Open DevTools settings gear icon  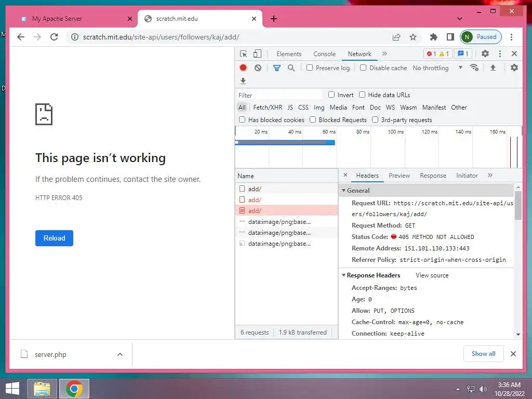[485, 54]
